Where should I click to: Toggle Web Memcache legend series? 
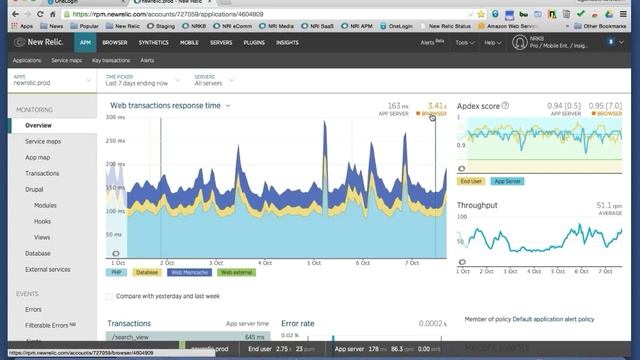(189, 272)
